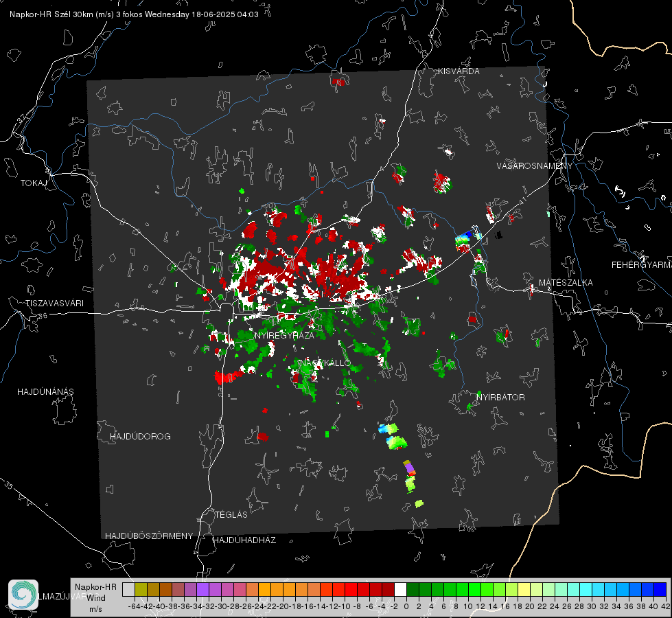672x618 pixels.
Task: Click the 'm/s' unit label in legend
Action: 95,609
